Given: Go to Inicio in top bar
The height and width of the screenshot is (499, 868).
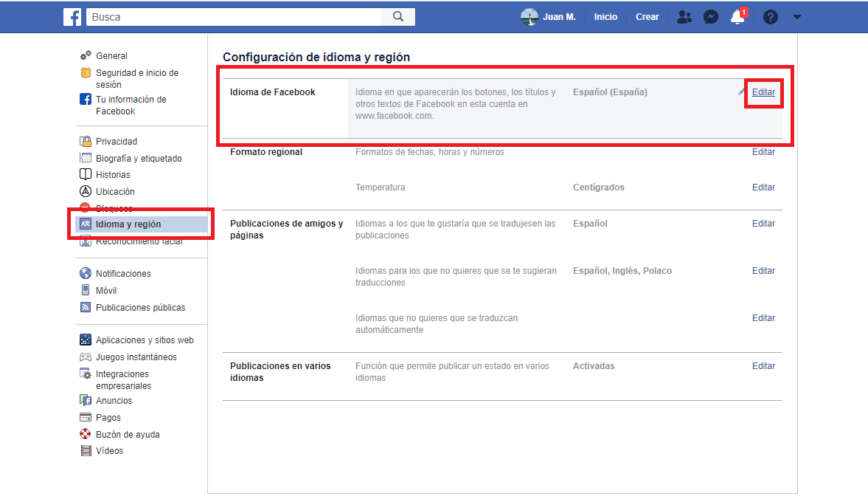Looking at the screenshot, I should point(605,17).
